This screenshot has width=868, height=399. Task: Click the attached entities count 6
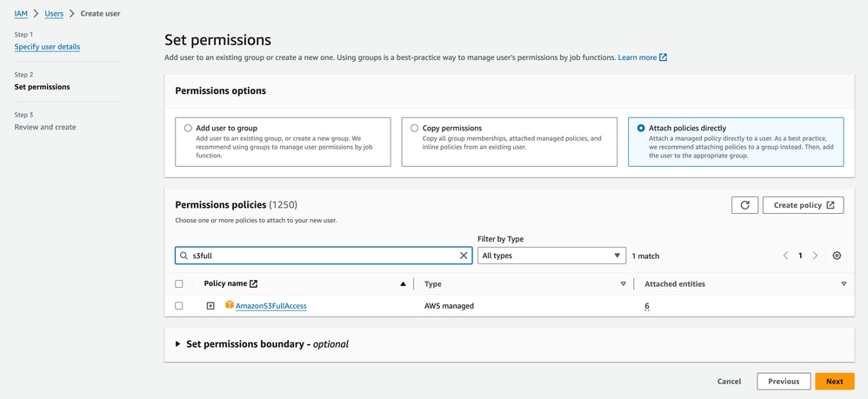(x=646, y=305)
